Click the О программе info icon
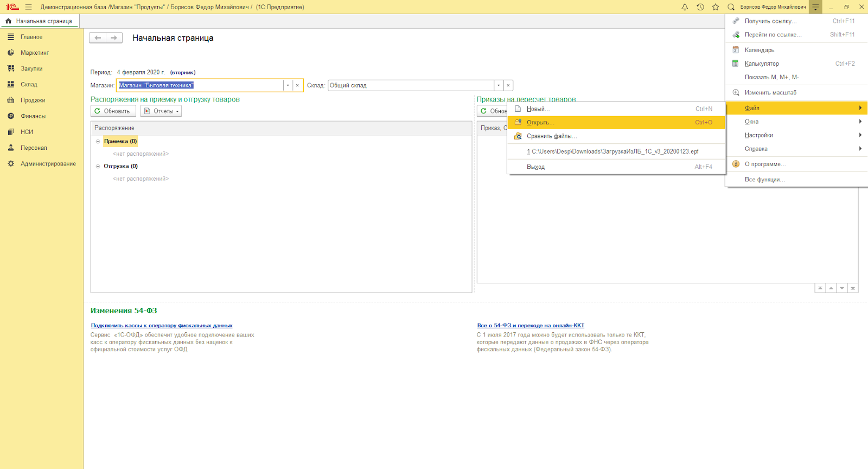Screen dimensions: 868x469 [x=736, y=164]
